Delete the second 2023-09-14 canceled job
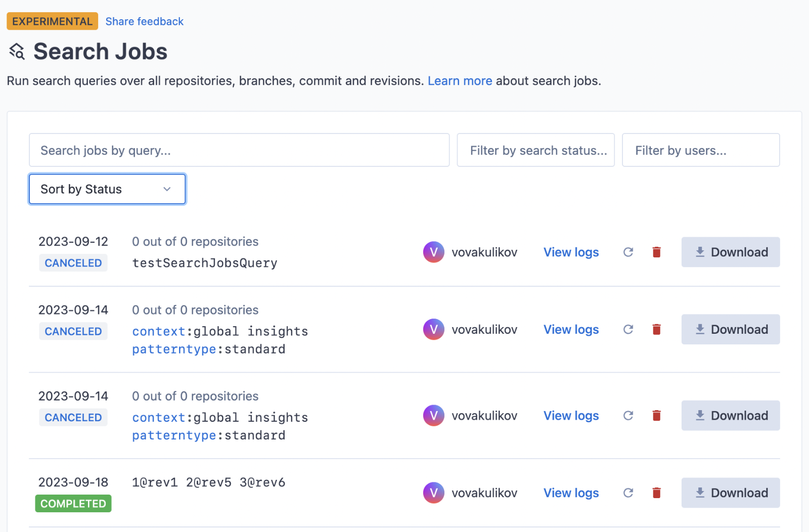 coord(656,415)
